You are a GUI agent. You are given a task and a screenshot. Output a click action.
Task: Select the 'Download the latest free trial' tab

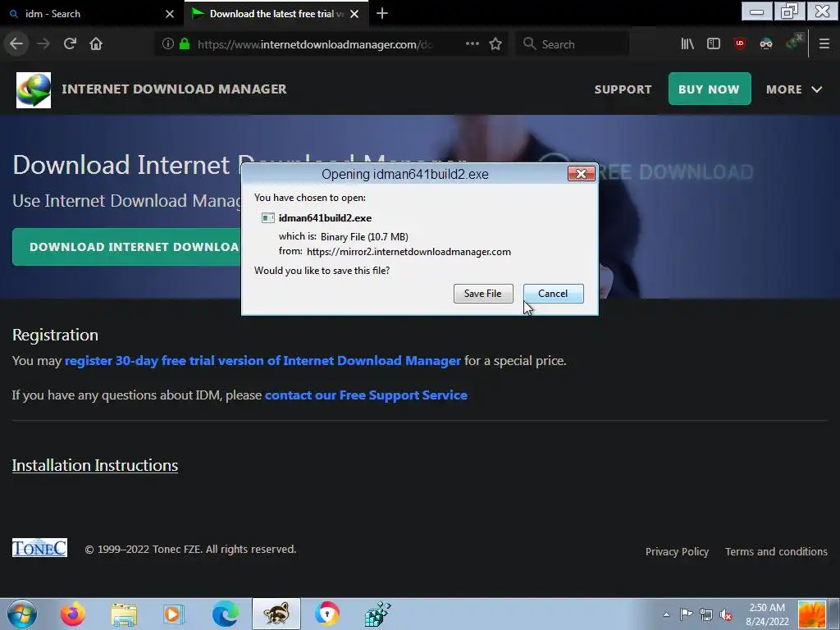click(276, 14)
